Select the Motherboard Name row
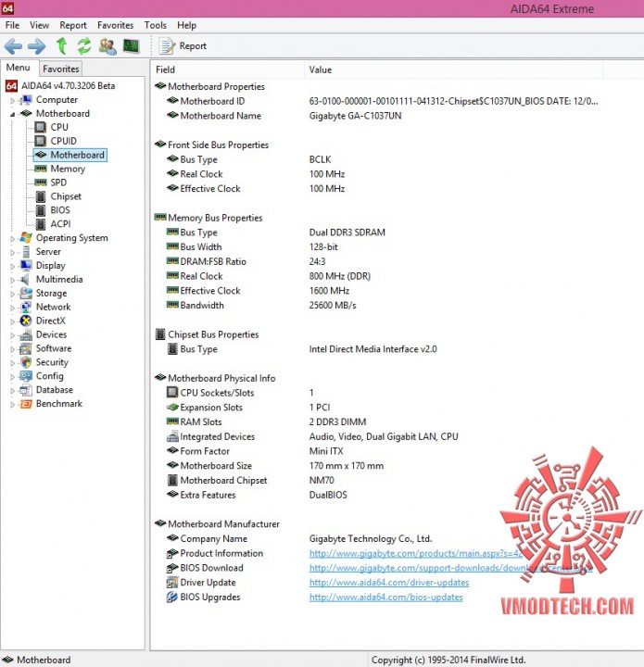The width and height of the screenshot is (644, 667). (x=284, y=116)
